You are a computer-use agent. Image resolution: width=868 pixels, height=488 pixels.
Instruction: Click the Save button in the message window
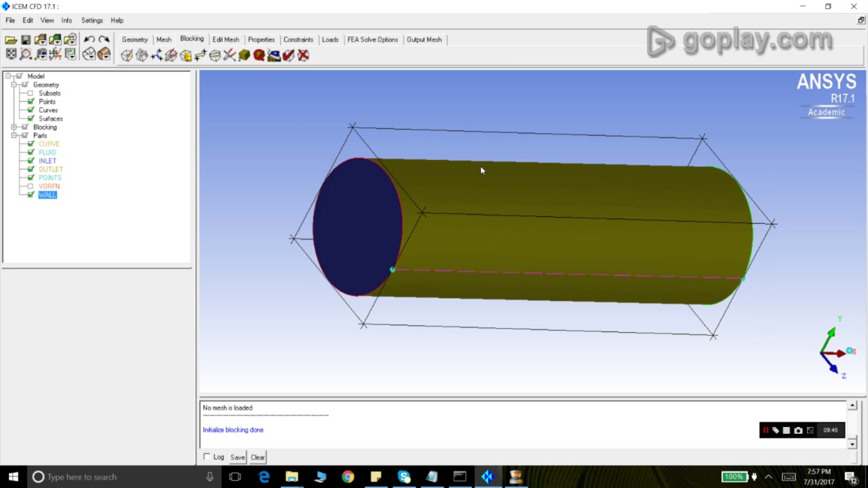tap(237, 457)
